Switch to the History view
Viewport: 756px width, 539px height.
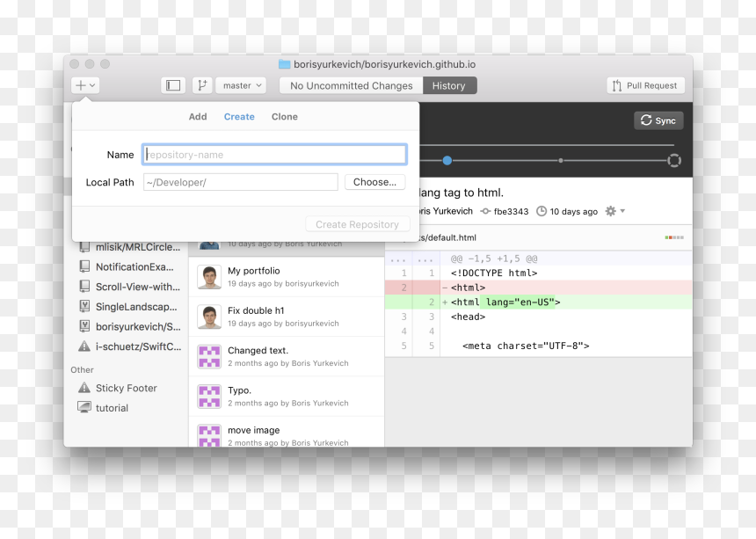click(x=449, y=85)
